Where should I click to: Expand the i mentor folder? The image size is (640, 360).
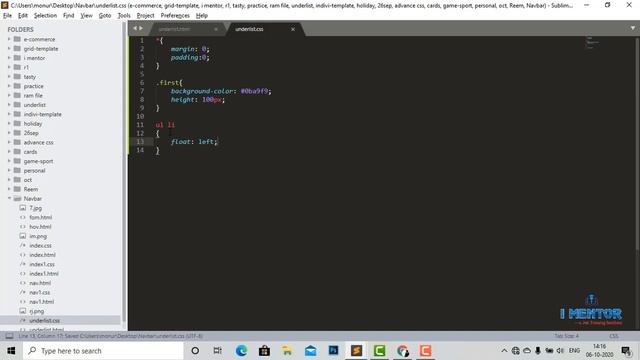(x=9, y=58)
